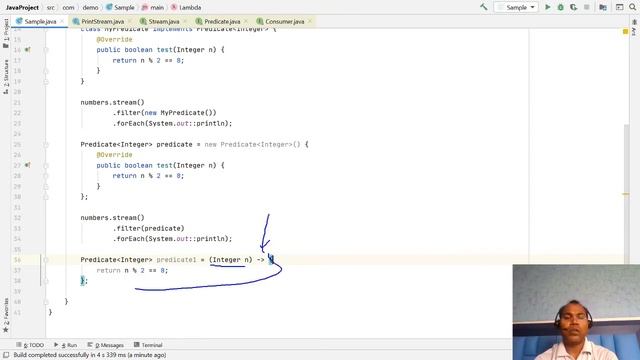Start debugging with the green bug icon
This screenshot has height=360, width=640.
560,7
